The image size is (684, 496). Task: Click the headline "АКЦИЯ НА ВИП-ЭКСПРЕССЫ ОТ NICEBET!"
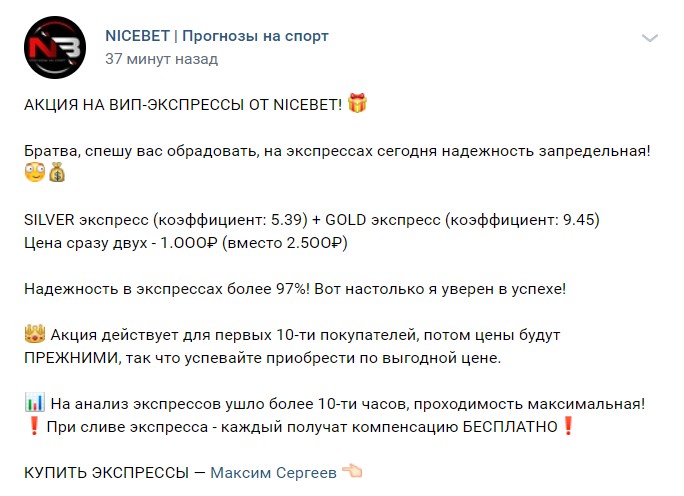click(x=182, y=103)
